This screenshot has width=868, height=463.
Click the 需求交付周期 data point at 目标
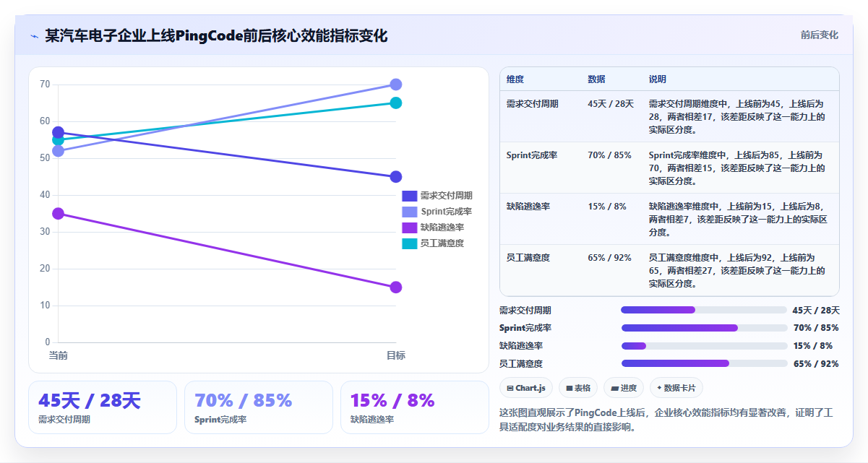[x=396, y=177]
